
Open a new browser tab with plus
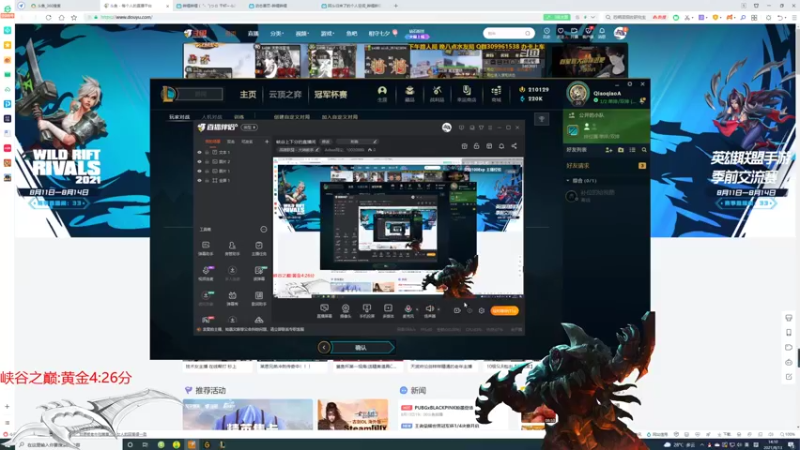point(395,6)
